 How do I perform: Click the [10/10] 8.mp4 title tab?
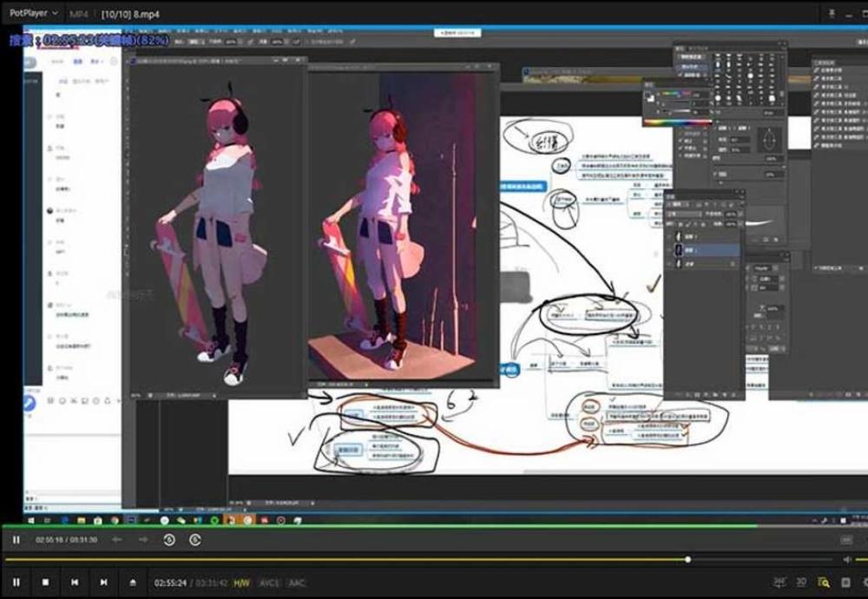point(130,14)
